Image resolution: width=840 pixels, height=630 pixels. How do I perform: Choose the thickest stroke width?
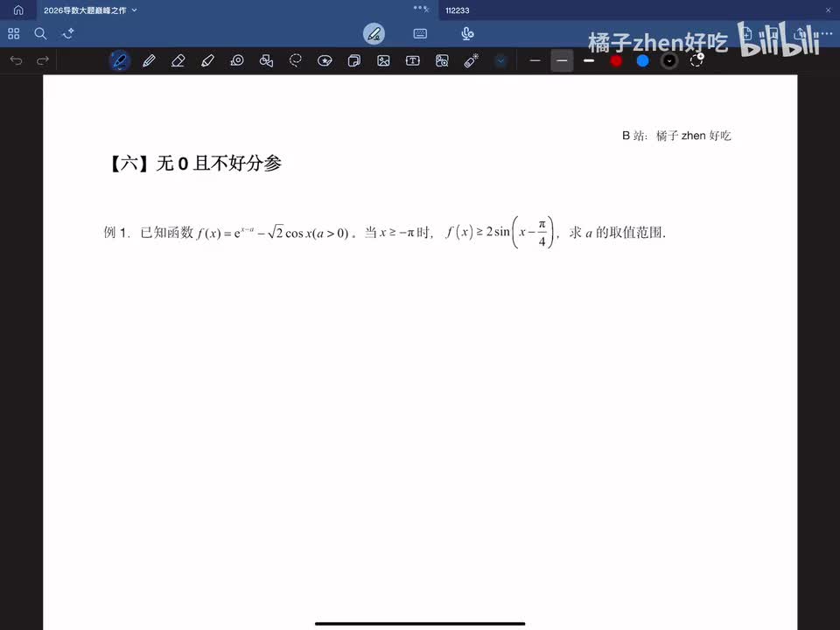pos(589,60)
